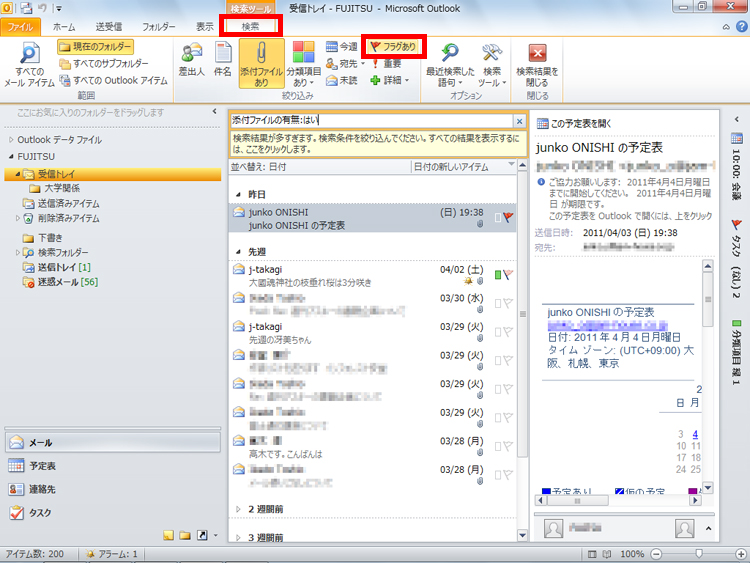Viewport: 750px width, 563px height.
Task: Click the zoom slider handle in status bar
Action: click(x=699, y=553)
